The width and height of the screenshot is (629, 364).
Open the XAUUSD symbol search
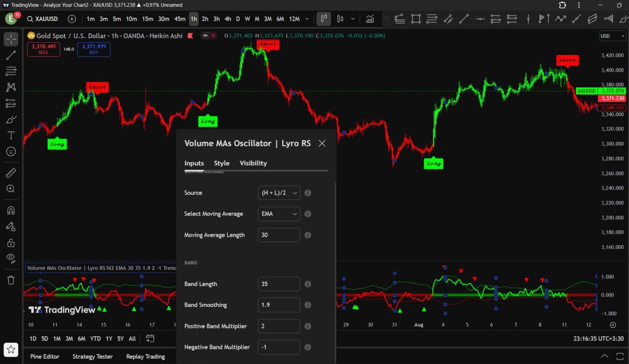coord(43,19)
